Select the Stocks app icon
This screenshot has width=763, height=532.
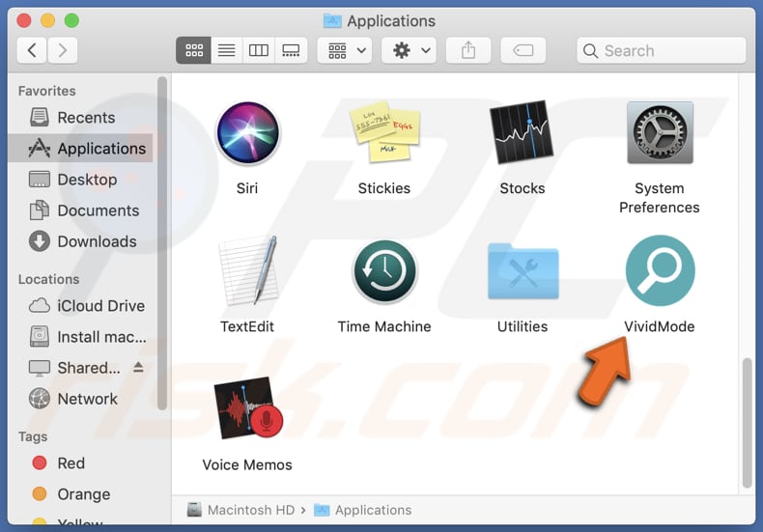[x=522, y=131]
